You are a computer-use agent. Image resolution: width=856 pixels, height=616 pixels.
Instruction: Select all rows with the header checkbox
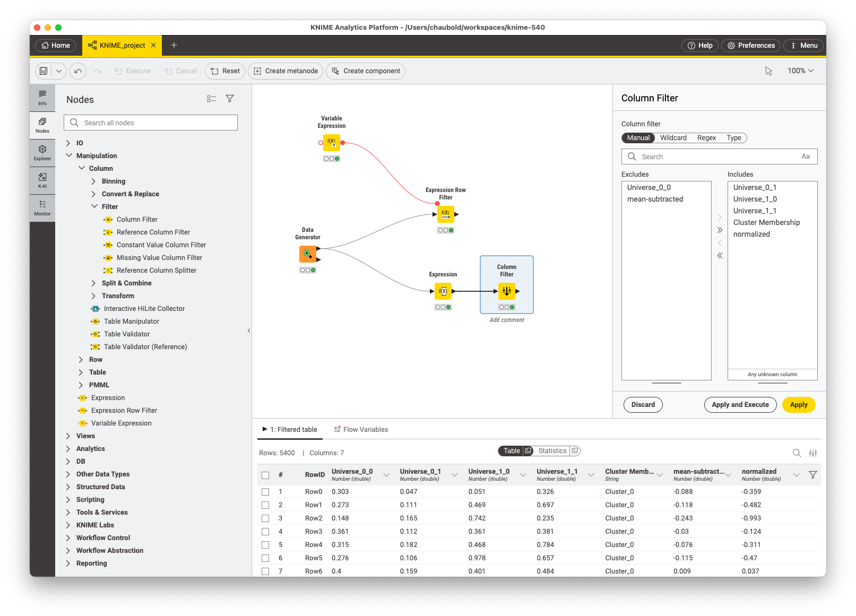click(x=265, y=475)
